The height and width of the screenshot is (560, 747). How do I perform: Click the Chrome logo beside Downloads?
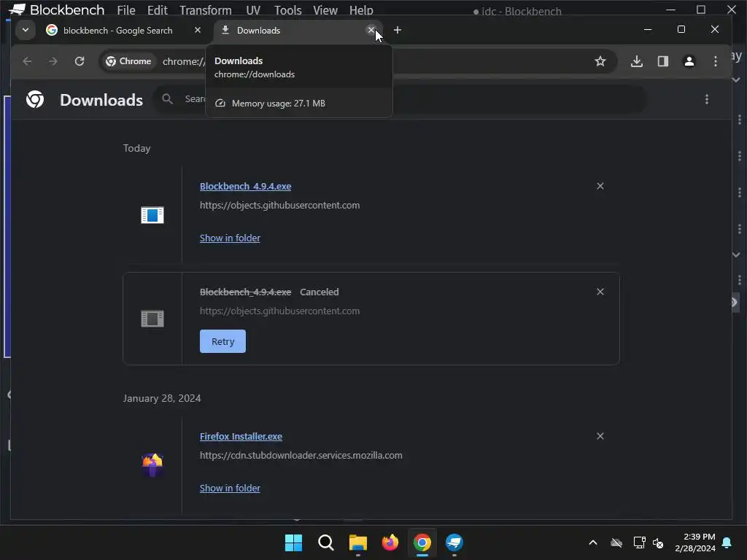point(35,99)
